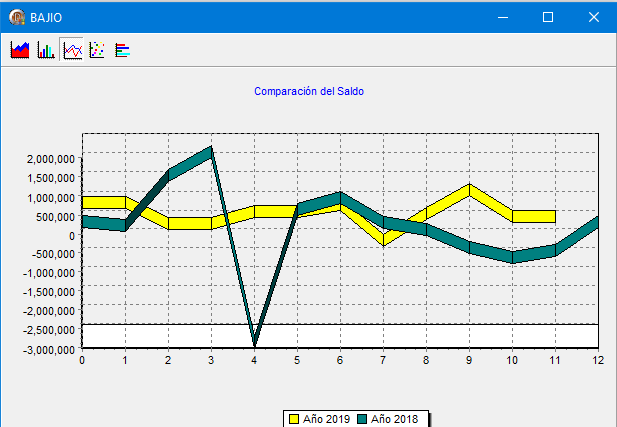This screenshot has width=617, height=427.
Task: Click the BAJIO window app icon
Action: click(17, 17)
